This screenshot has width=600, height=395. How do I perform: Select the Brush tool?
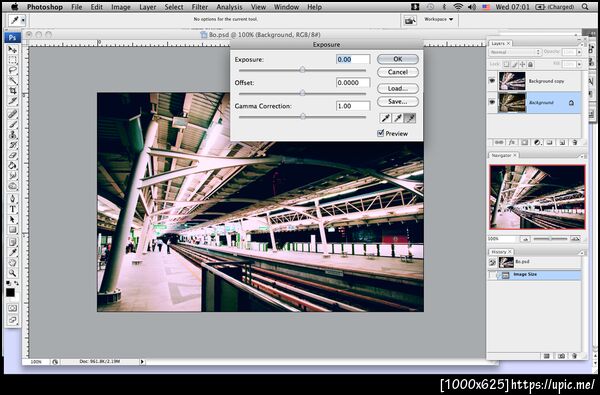13,124
